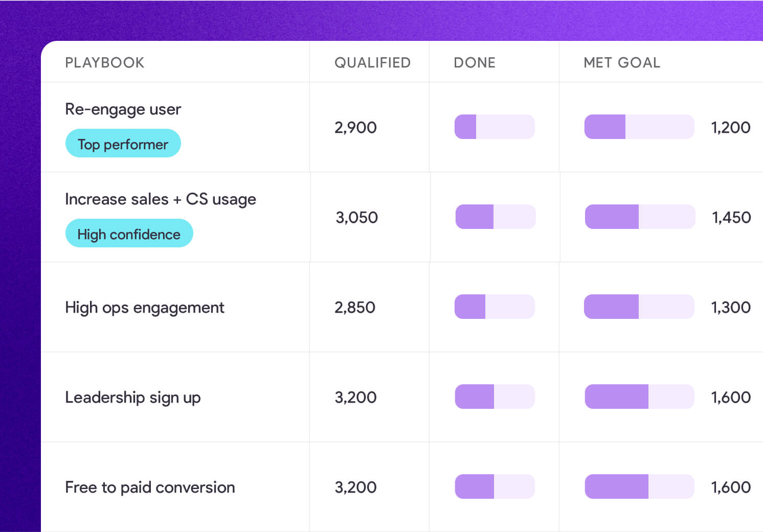
Task: Click the 1,300 met goal value
Action: point(731,308)
